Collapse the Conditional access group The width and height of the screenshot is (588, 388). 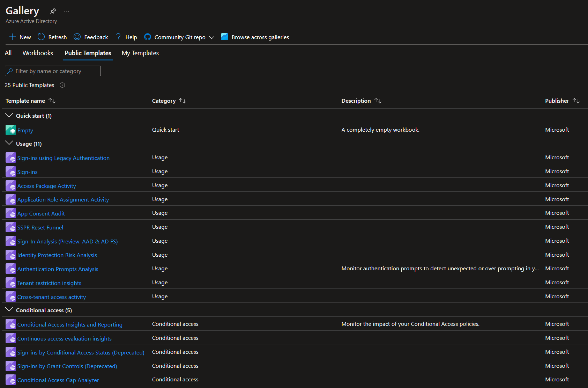(x=9, y=310)
